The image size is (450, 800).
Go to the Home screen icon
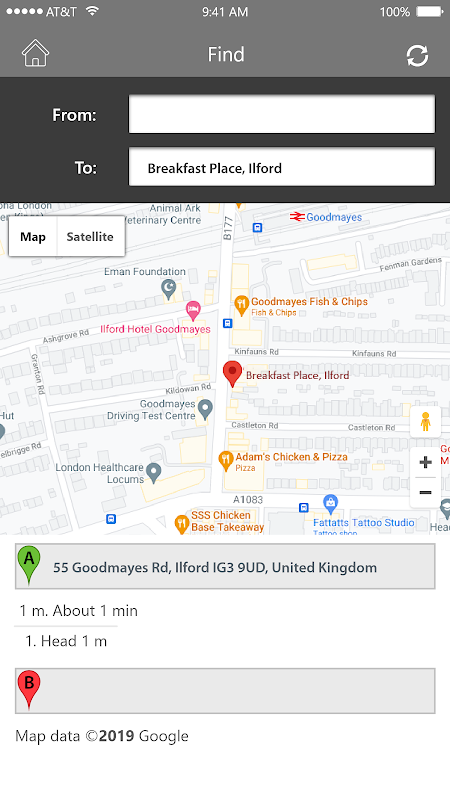[x=35, y=54]
